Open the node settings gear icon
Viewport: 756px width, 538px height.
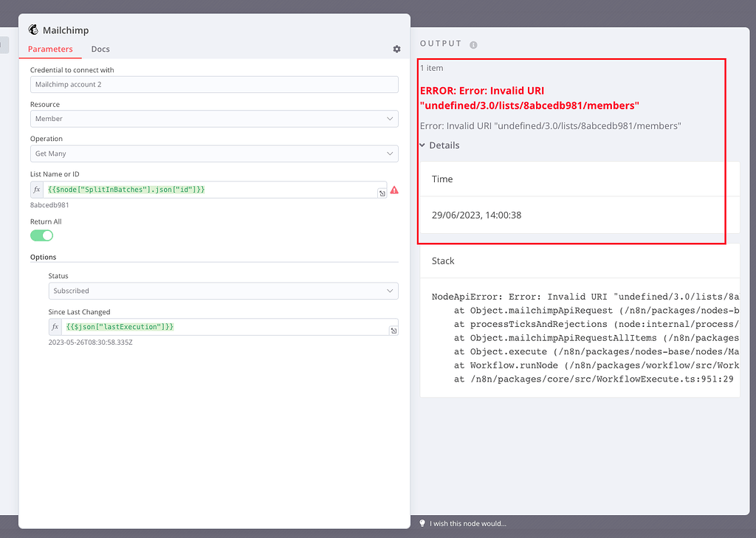[x=396, y=49]
